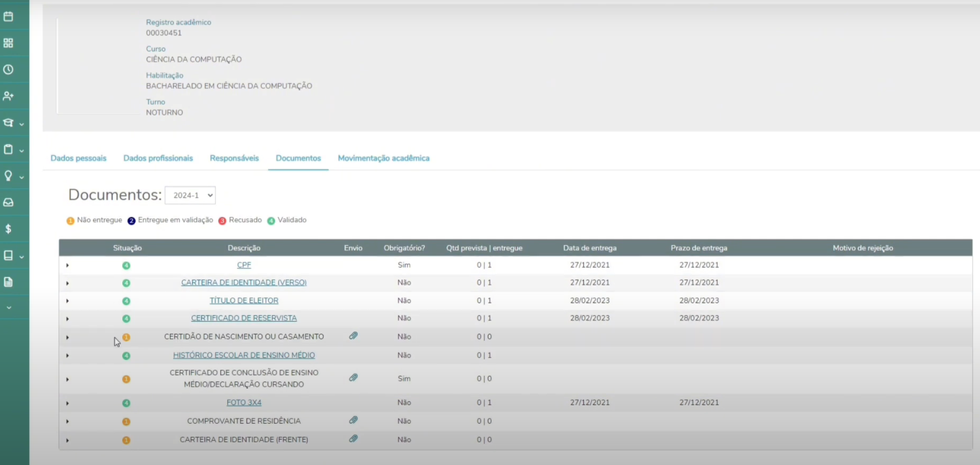The image size is (980, 465).
Task: Expand the CPF document row
Action: point(67,265)
